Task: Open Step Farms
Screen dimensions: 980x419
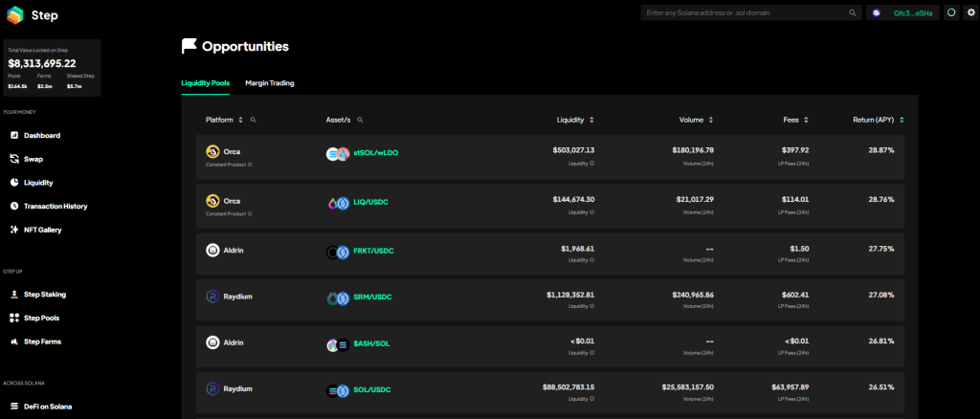Action: point(35,342)
